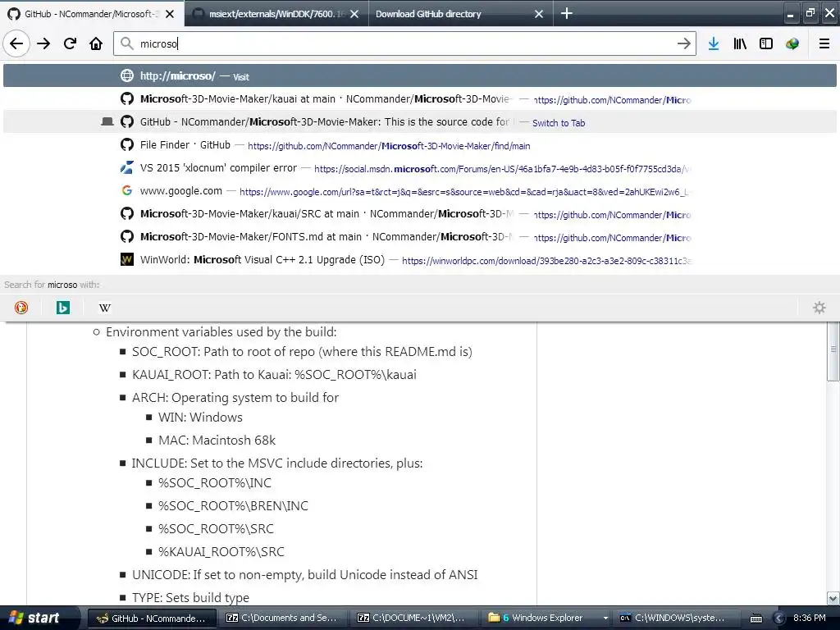Open the VS 2015 'xlocnum' compiler error suggestion

click(420, 168)
